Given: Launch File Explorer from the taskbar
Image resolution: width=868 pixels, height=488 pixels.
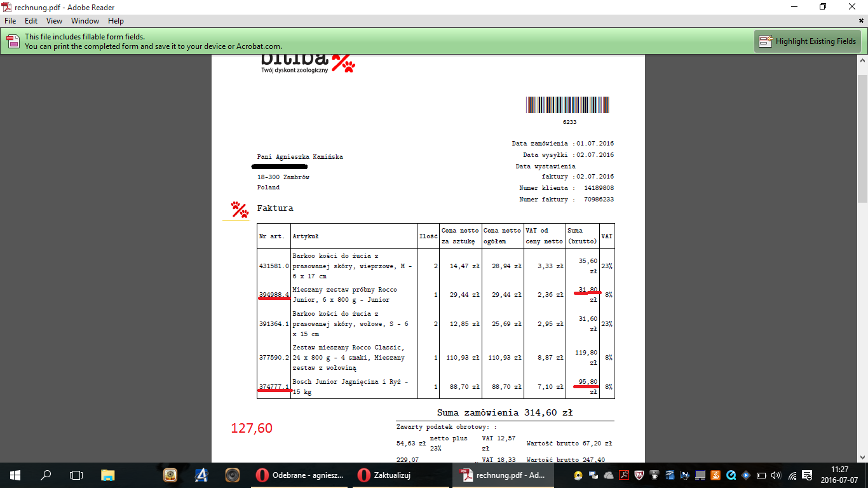Looking at the screenshot, I should coord(108,475).
